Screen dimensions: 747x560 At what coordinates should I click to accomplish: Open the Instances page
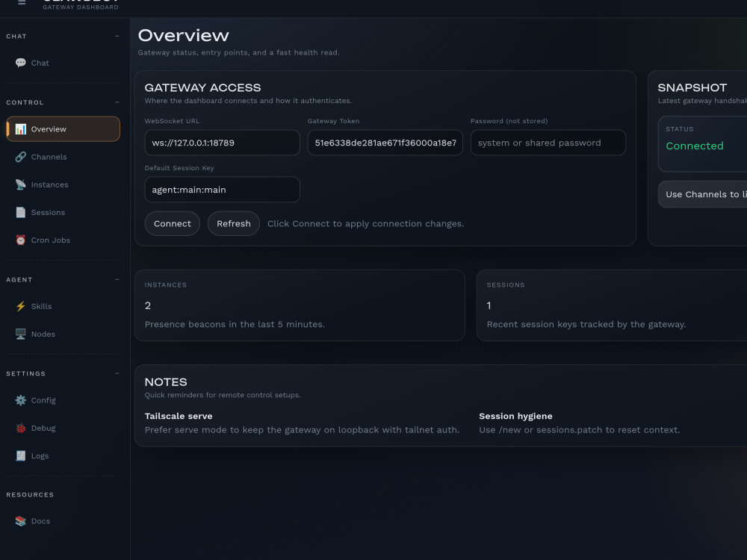pyautogui.click(x=63, y=184)
